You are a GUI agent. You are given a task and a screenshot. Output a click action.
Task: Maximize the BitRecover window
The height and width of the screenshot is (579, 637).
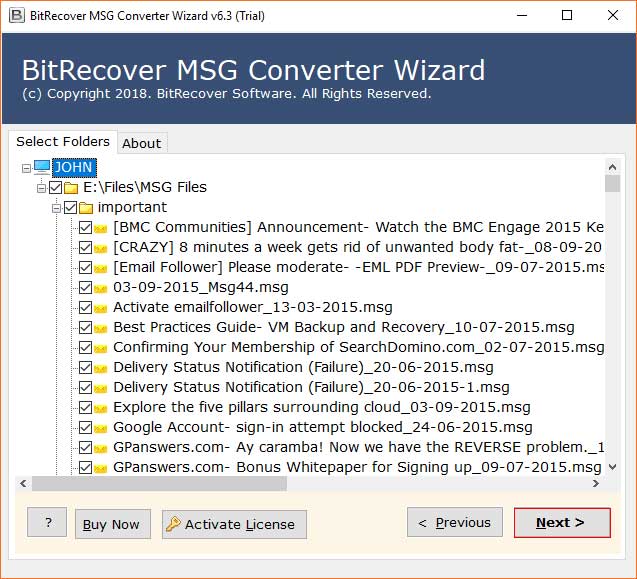567,15
